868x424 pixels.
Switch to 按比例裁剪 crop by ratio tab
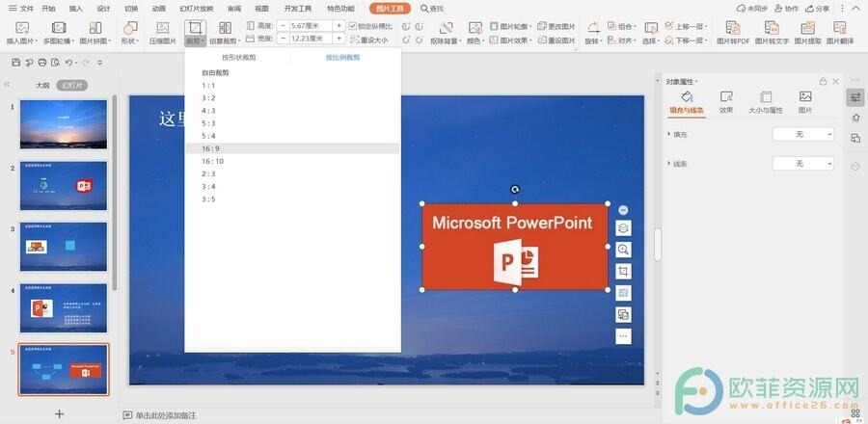342,58
